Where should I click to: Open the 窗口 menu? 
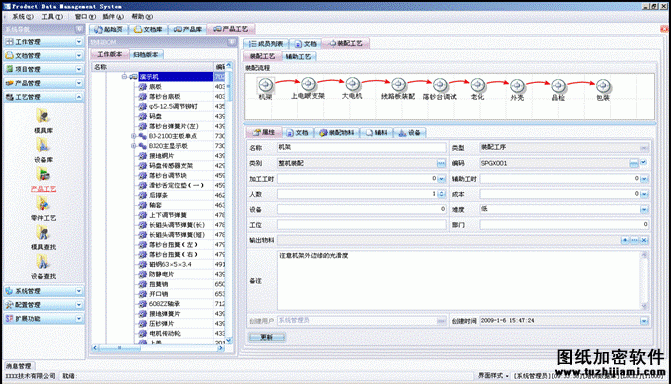[x=85, y=17]
